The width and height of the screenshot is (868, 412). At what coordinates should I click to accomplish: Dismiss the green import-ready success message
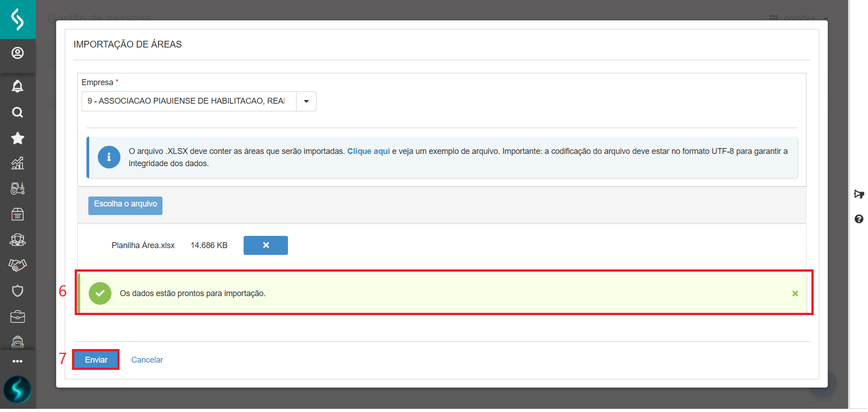tap(795, 293)
